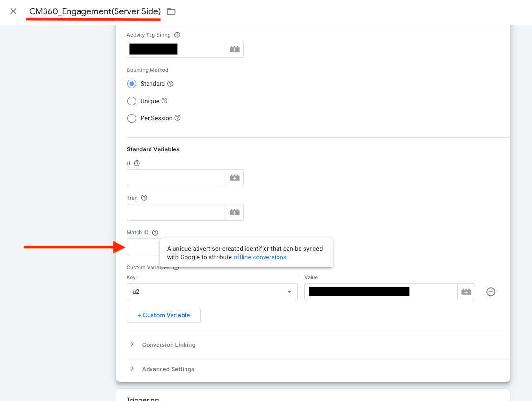
Task: Open help icon for Custom Variables
Action: [176, 268]
